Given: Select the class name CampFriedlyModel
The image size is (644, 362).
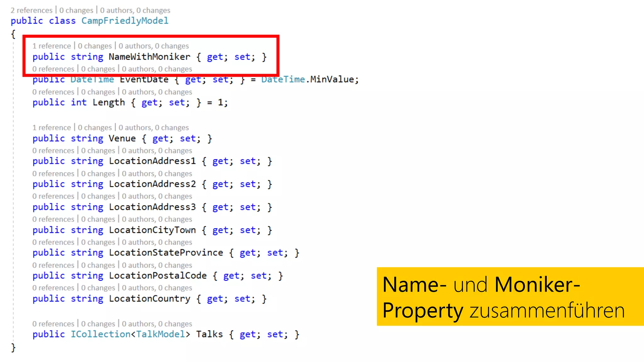Looking at the screenshot, I should (x=125, y=21).
